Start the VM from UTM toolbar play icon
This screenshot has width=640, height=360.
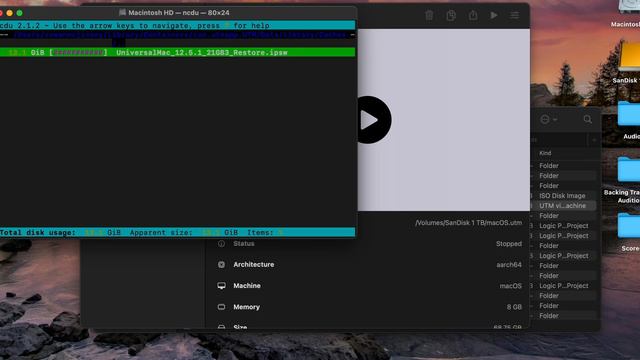pyautogui.click(x=494, y=16)
